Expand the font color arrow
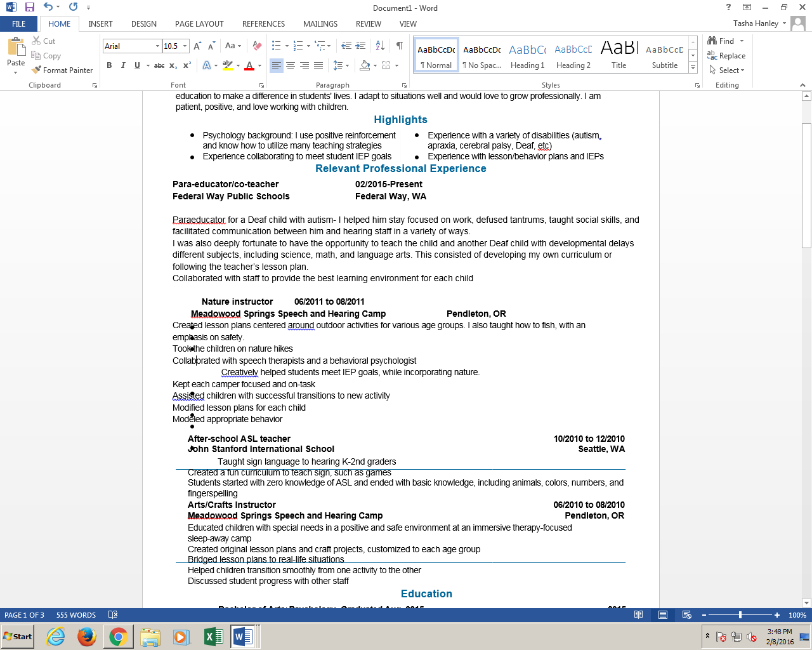Viewport: 812px width, 650px height. (260, 65)
